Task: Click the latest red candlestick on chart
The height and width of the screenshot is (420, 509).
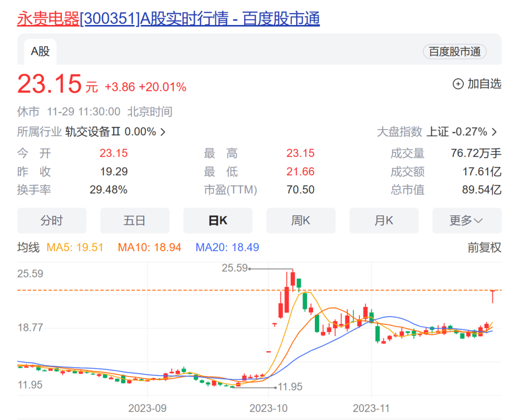Action: [x=493, y=296]
